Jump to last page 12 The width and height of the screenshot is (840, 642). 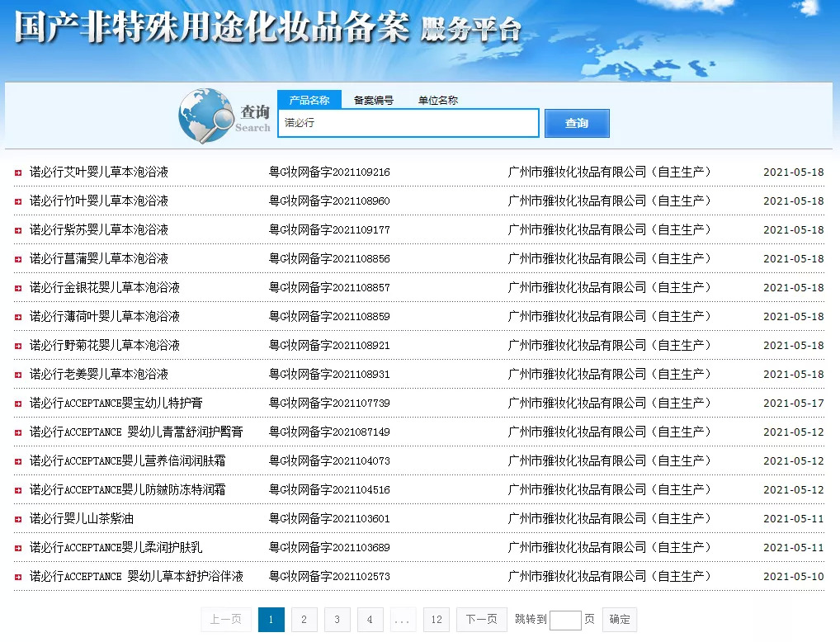coord(437,620)
